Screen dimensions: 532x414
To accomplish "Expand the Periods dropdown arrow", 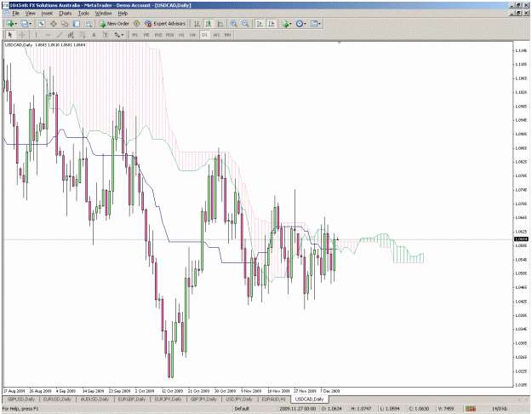I will tap(305, 24).
